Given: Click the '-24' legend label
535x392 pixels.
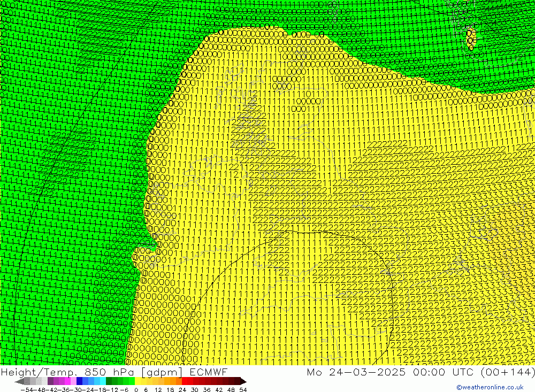Looking at the screenshot, I should click(x=88, y=390).
